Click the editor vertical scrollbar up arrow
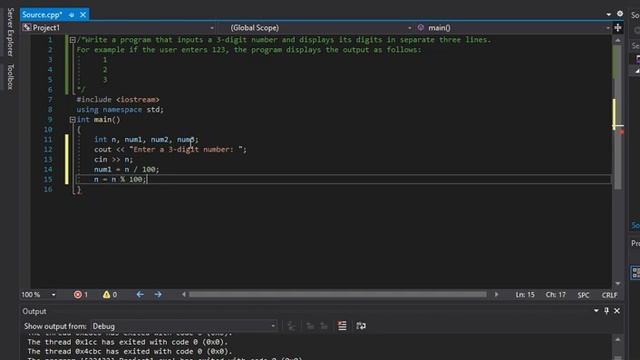Screen dimensions: 640x360 (618, 40)
